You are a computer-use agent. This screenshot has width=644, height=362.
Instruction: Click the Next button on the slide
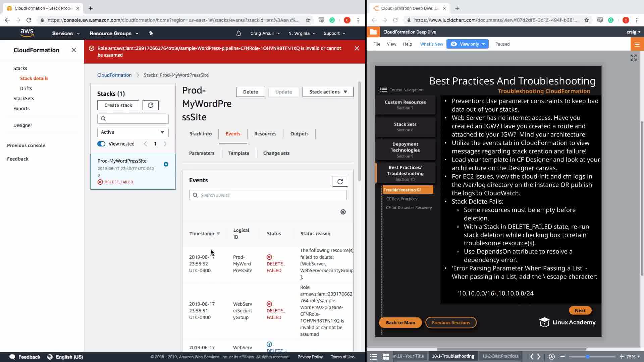580,310
